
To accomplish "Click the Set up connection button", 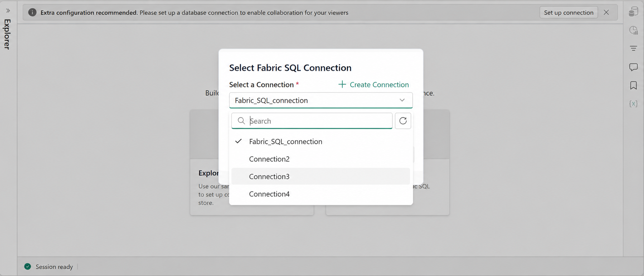I will [x=568, y=12].
